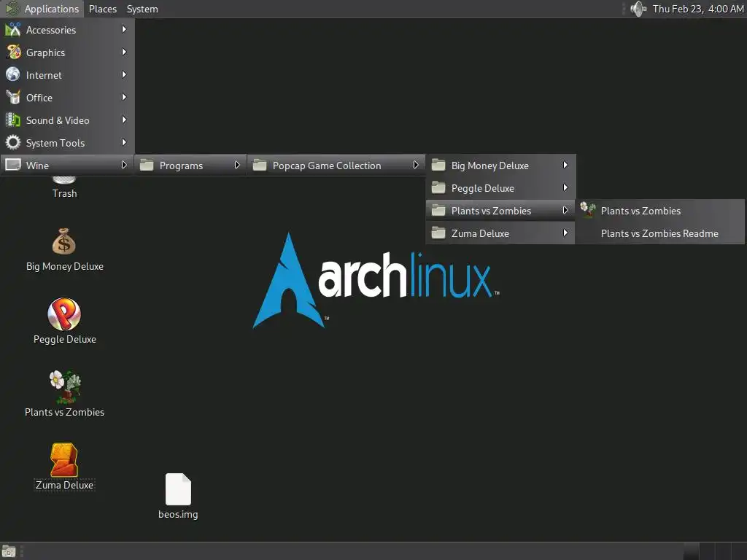Expand the Sound & Video submenu arrow
This screenshot has width=747, height=560.
click(x=124, y=120)
